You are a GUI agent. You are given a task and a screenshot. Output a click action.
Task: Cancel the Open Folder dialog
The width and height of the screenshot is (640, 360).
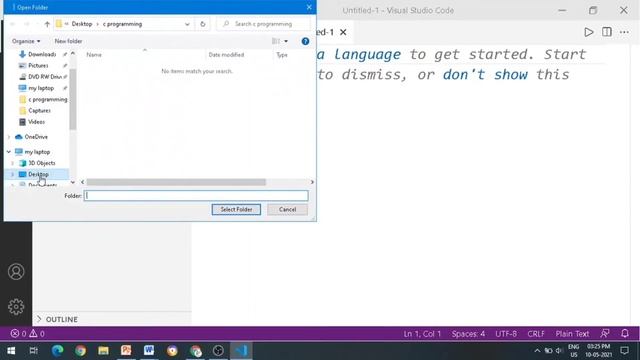point(287,209)
